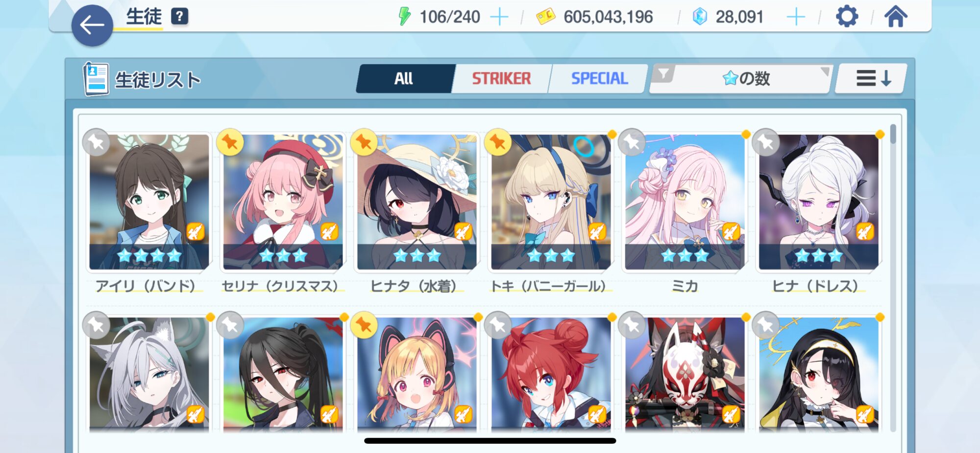Click the credits coin icon
The width and height of the screenshot is (980, 453).
545,17
